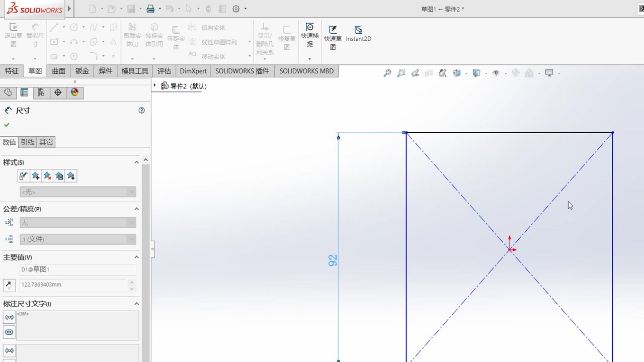Click the Zoom to Area icon
Screen dimensions: 644x362
pos(401,73)
